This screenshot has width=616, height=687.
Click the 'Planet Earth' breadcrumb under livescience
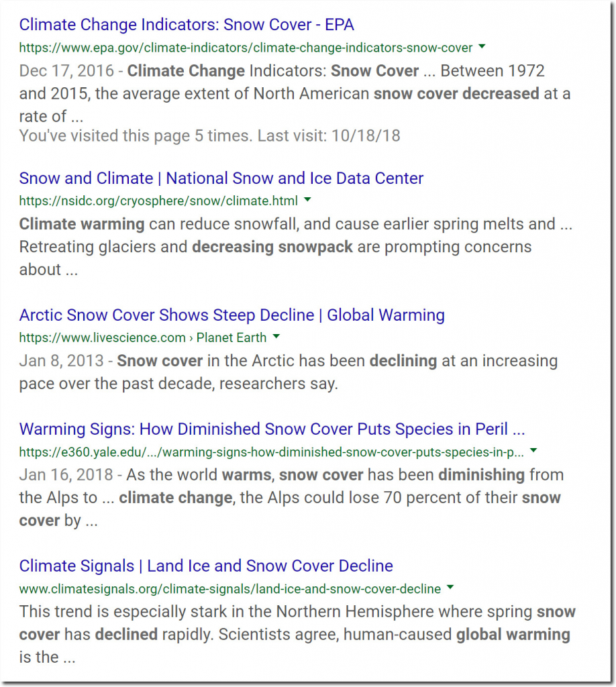coord(232,338)
